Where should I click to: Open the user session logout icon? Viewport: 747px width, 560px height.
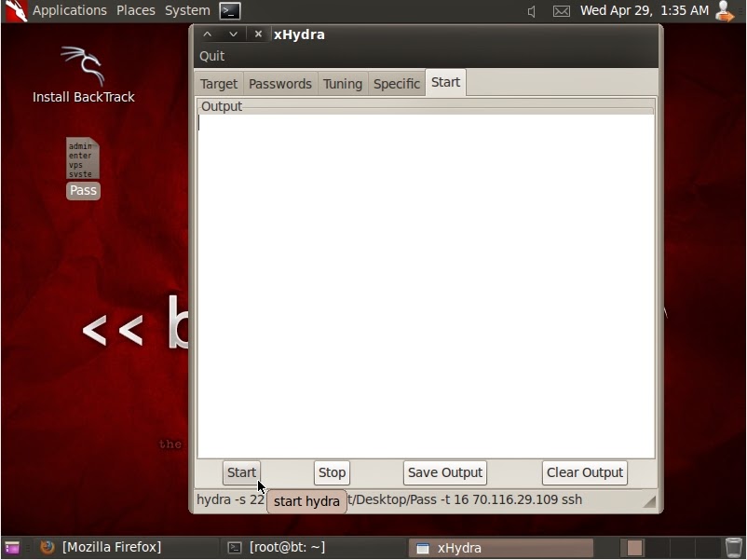(725, 11)
